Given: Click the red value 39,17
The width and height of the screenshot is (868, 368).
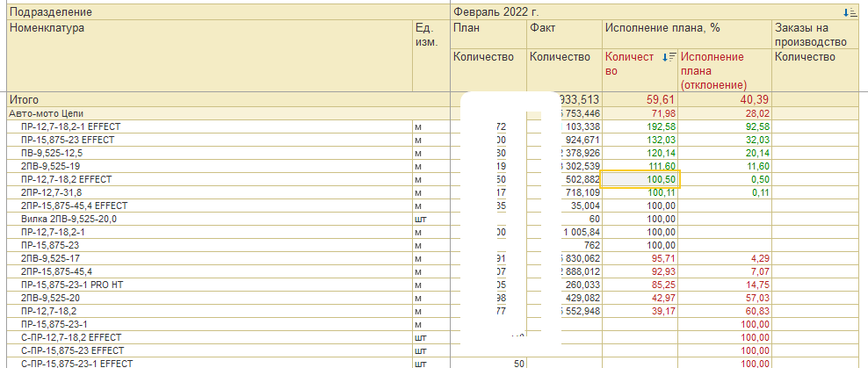Looking at the screenshot, I should (x=663, y=311).
